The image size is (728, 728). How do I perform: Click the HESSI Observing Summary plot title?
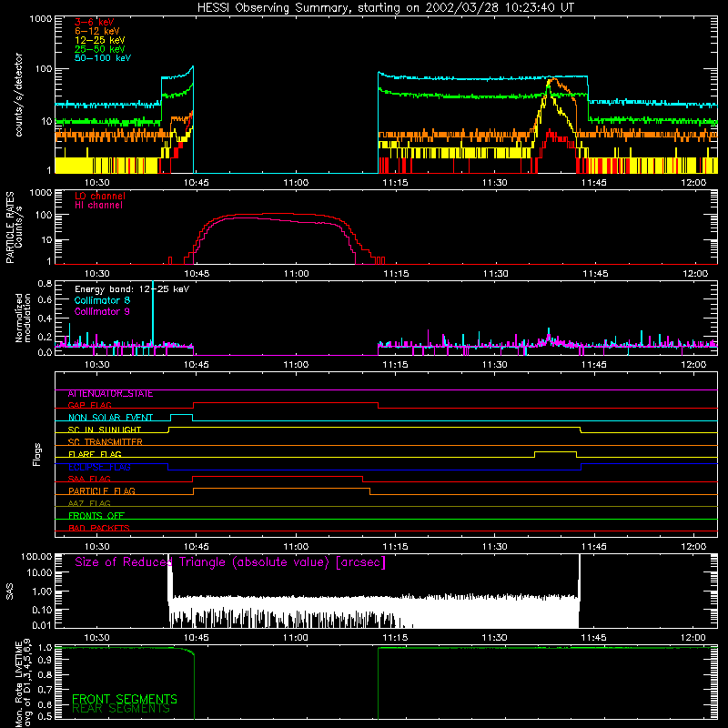[x=385, y=8]
